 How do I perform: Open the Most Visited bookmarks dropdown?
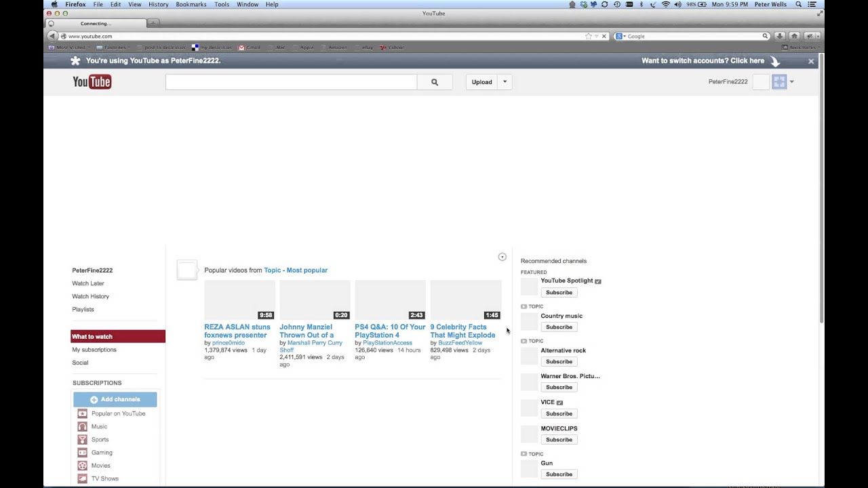click(70, 47)
